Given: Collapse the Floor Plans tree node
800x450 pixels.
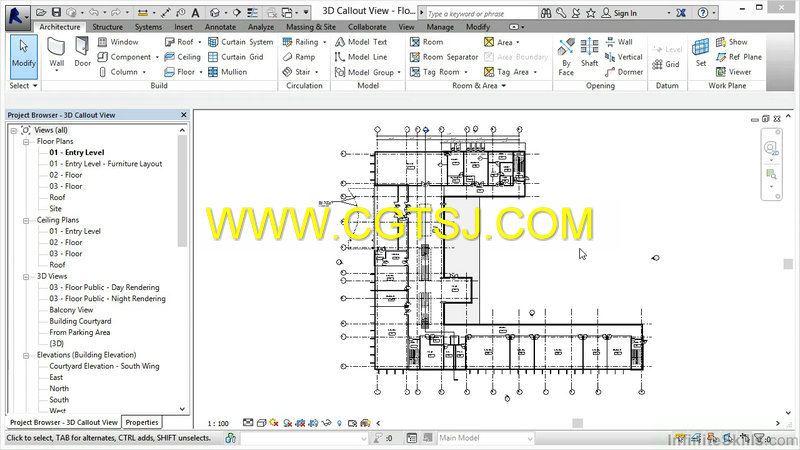Looking at the screenshot, I should [x=26, y=141].
